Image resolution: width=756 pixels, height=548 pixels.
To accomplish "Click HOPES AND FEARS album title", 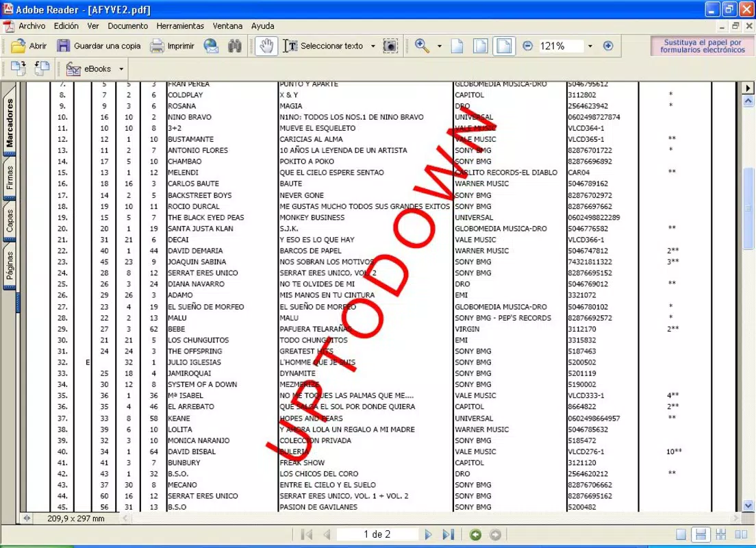I will click(x=311, y=419).
